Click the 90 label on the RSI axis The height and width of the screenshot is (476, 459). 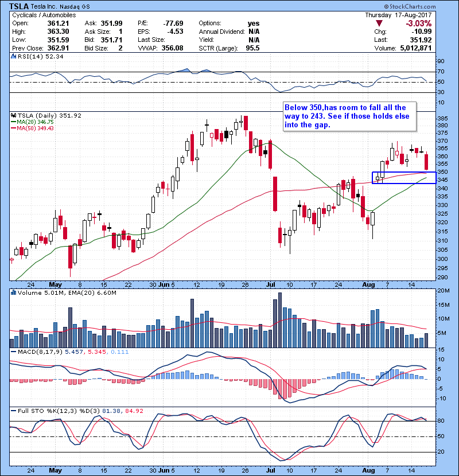pos(441,61)
